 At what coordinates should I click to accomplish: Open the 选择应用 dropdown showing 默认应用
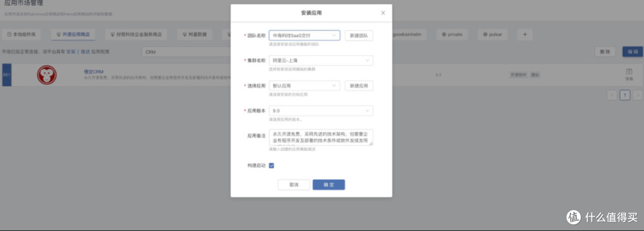click(x=304, y=86)
